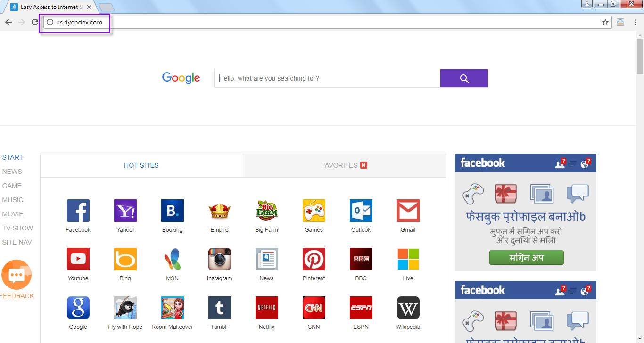Open the BBC icon

[x=361, y=259]
